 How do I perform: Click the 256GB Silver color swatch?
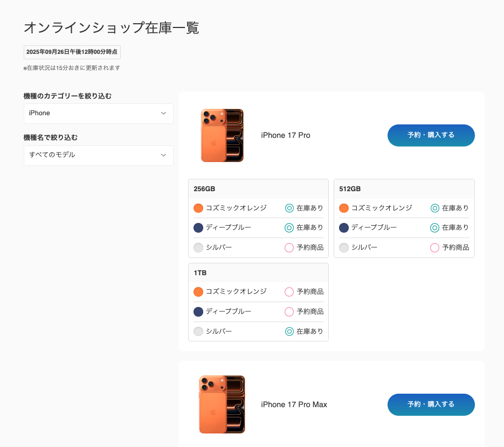[198, 248]
